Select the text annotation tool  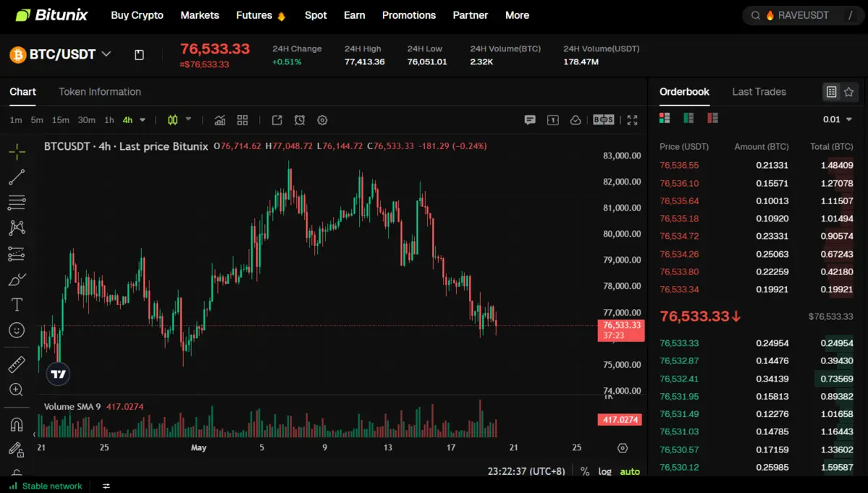point(17,304)
